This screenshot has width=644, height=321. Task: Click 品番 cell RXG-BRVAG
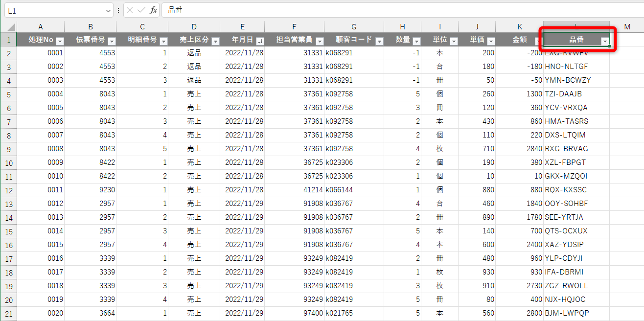click(576, 149)
